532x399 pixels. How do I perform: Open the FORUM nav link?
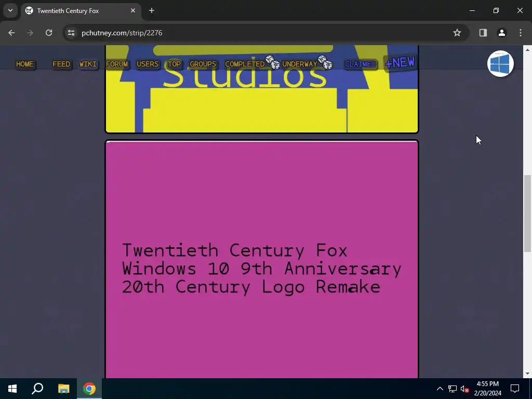117,64
